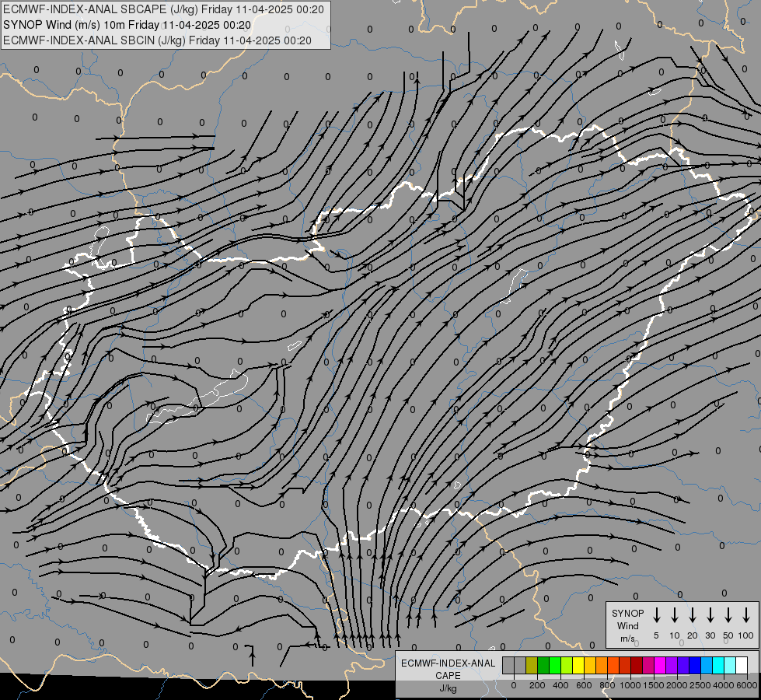Image resolution: width=761 pixels, height=700 pixels.
Task: Pick the deep blue CAPE swatch
Action: pyautogui.click(x=695, y=665)
